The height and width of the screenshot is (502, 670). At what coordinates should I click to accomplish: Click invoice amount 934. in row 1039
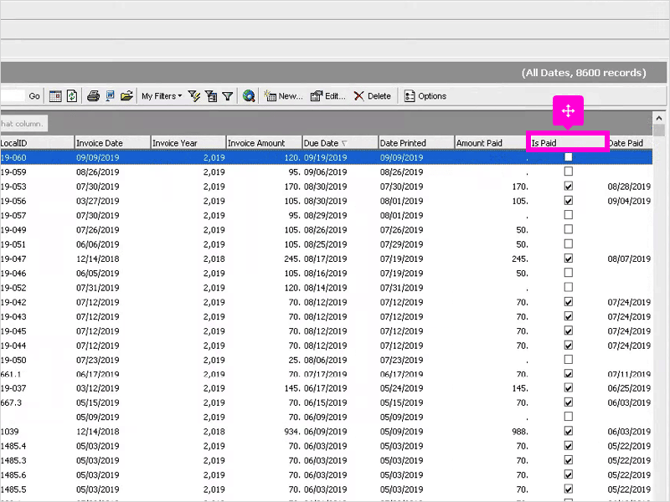coord(292,432)
